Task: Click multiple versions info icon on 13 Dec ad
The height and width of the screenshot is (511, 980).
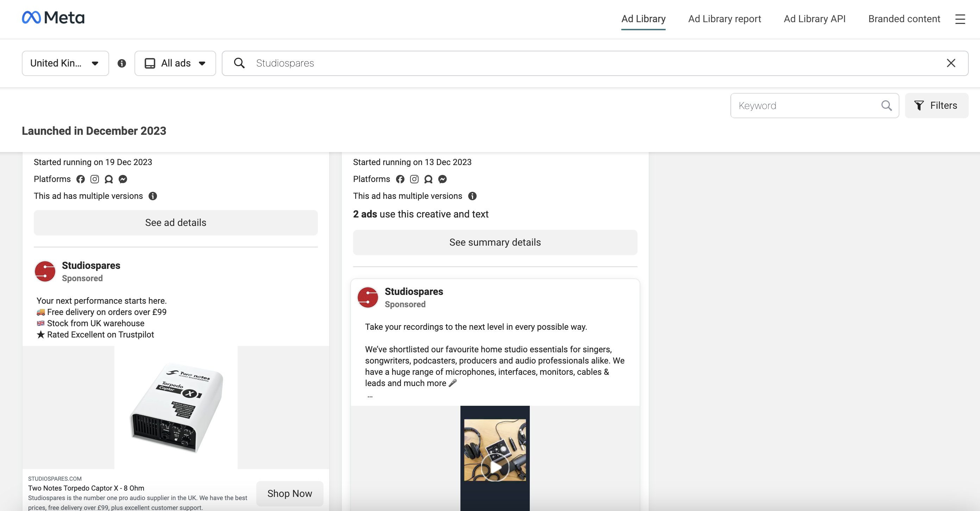Action: (472, 196)
